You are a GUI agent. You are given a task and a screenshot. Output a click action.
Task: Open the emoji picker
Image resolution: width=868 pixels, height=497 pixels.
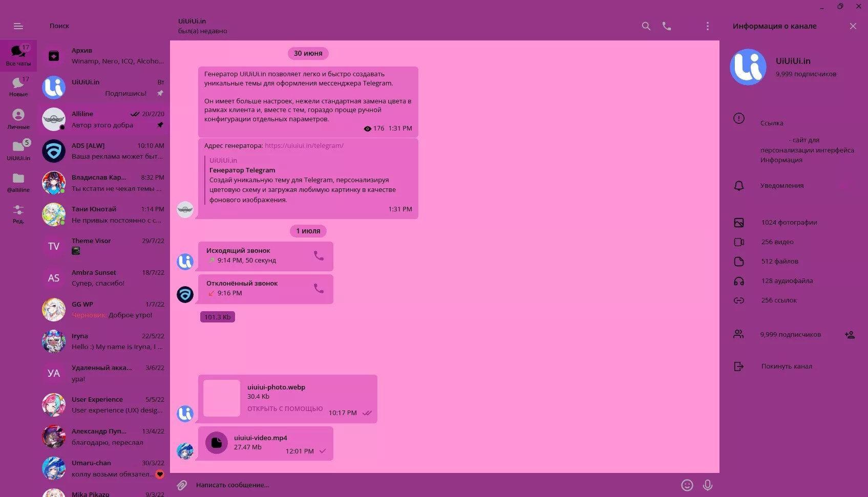pos(686,485)
